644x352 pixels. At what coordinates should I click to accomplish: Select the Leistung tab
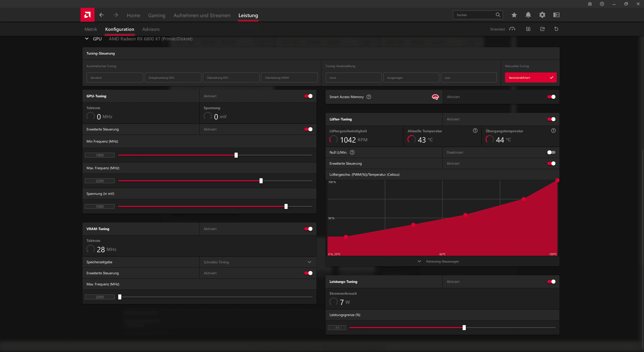point(248,15)
